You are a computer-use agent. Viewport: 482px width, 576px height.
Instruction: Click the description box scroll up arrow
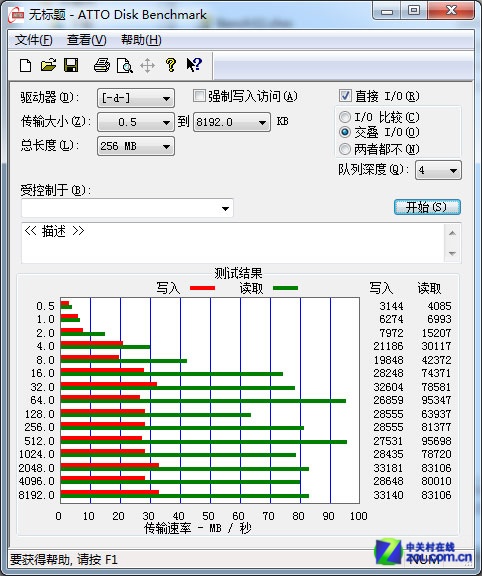452,233
